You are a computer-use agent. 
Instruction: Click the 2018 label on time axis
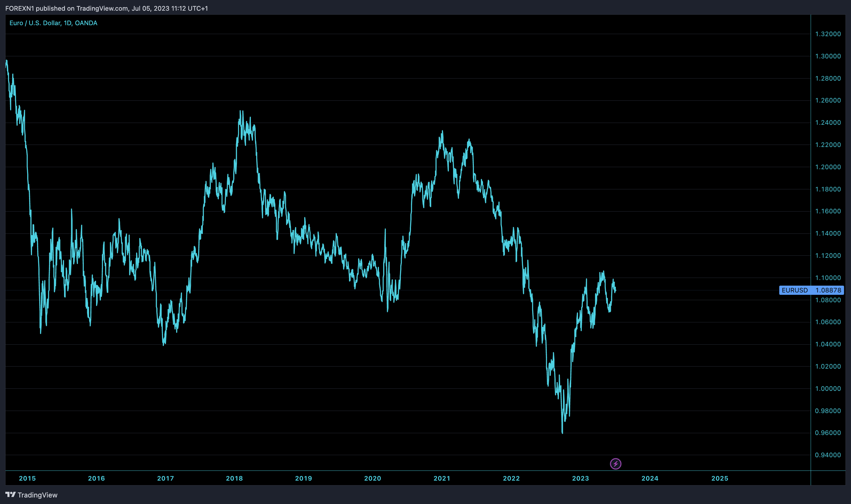[x=235, y=478]
